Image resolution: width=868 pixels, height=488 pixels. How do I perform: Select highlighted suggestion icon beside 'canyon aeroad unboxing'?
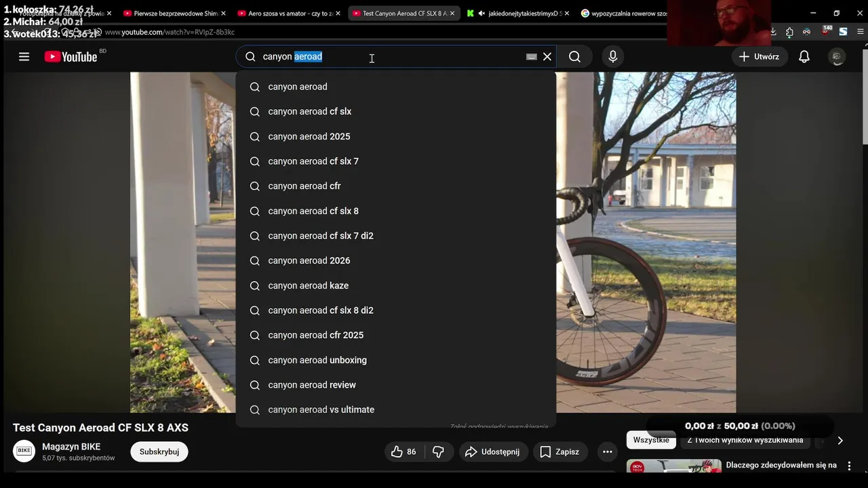coord(254,360)
